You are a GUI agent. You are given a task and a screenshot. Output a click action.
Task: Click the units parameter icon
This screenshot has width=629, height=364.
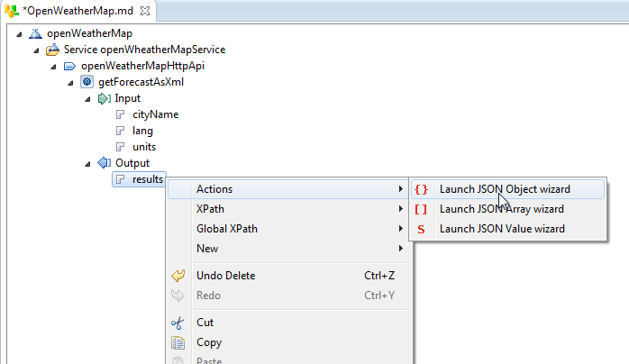pos(121,147)
